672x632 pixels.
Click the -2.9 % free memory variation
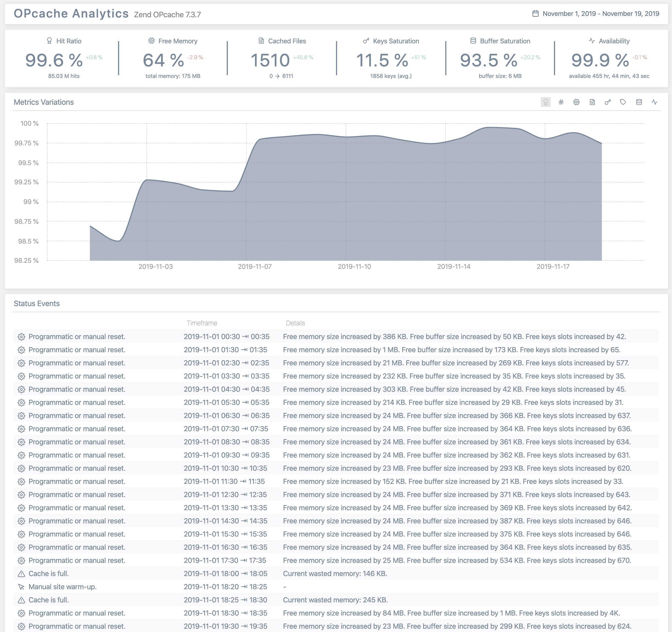(x=195, y=57)
